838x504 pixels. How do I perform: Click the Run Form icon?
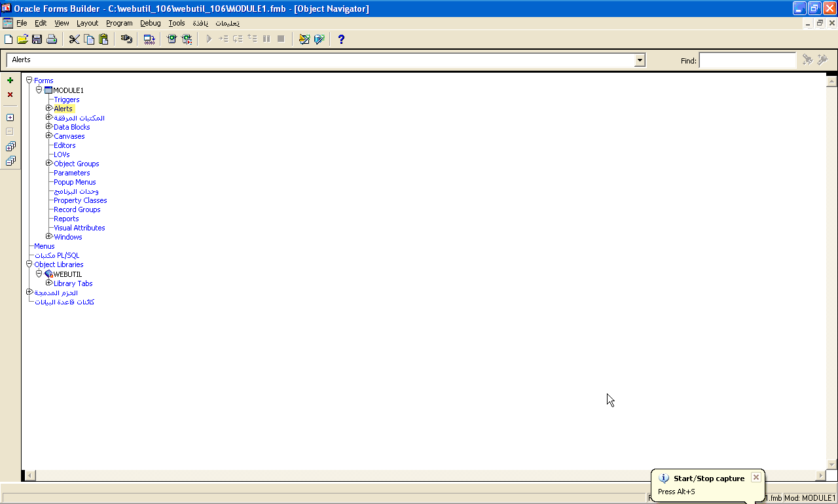(172, 39)
